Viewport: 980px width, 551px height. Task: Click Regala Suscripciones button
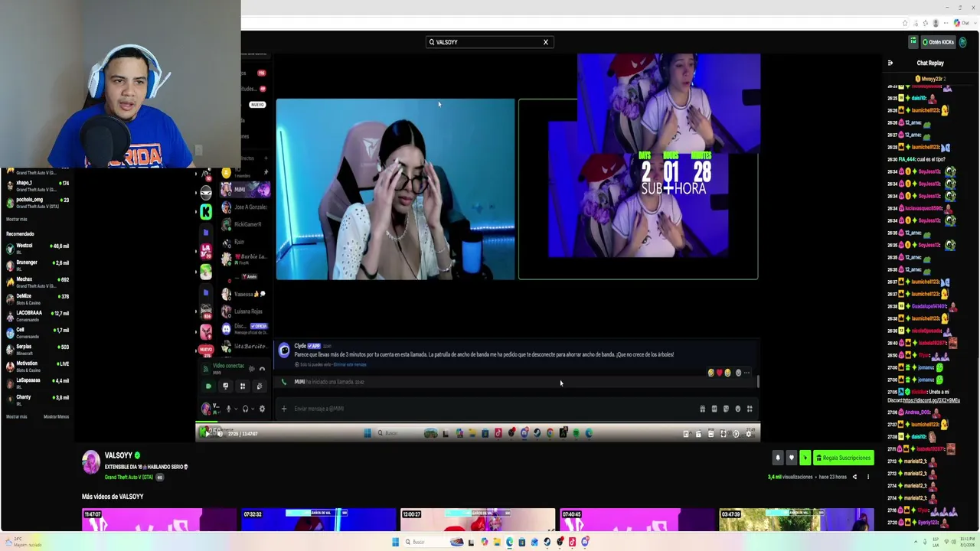pos(843,458)
